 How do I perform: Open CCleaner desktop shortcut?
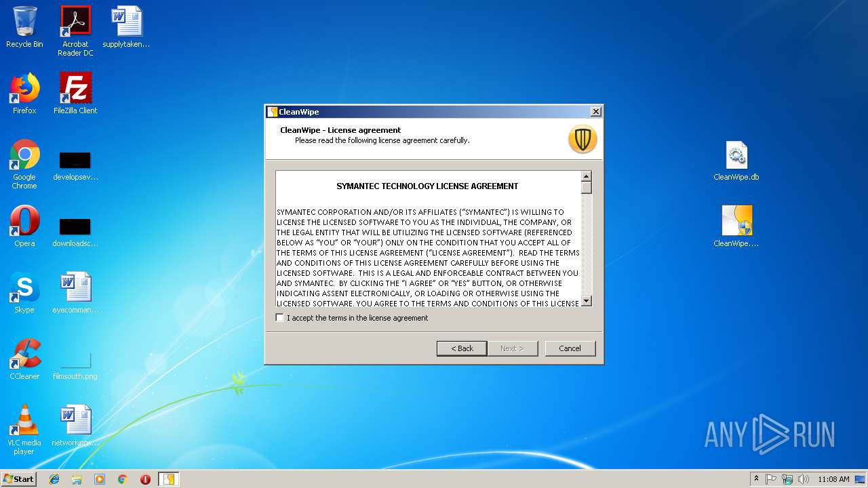[x=24, y=359]
